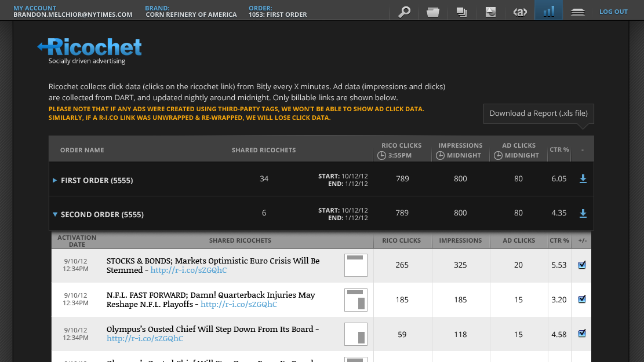This screenshot has width=644, height=362.
Task: Click Rico Clicks value 265
Action: click(402, 265)
